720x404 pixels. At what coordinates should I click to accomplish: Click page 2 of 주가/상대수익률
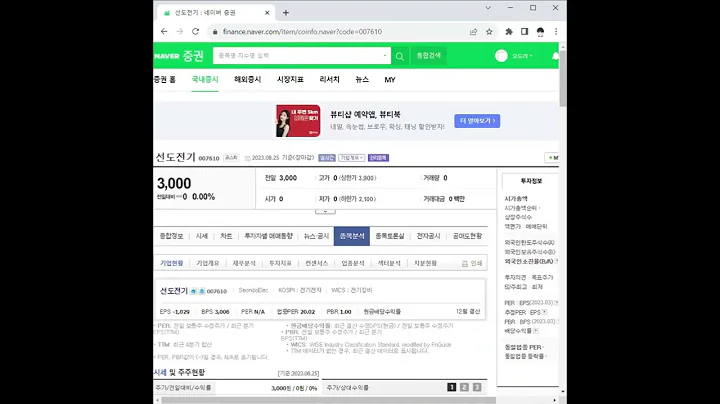tap(464, 387)
